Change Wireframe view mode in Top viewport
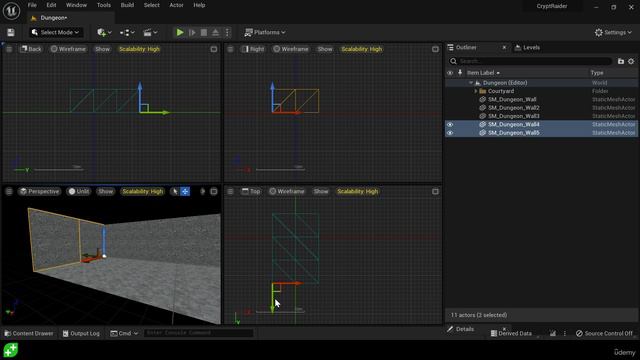 (287, 191)
